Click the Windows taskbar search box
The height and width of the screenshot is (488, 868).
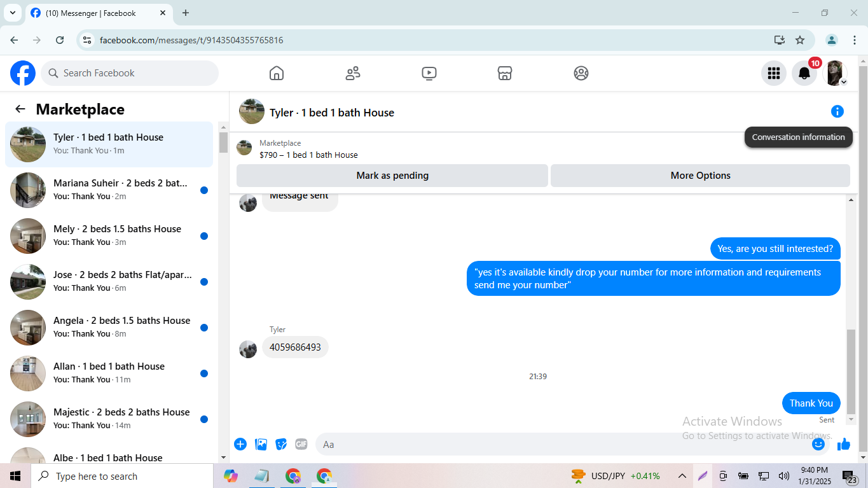pos(122,476)
